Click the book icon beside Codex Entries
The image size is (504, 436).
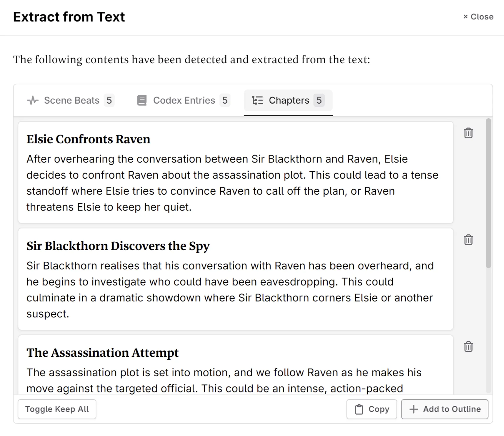point(142,100)
